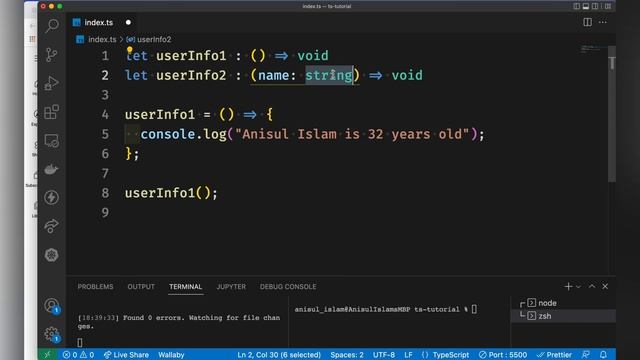Open errors and warnings count in status bar
Image resolution: width=640 pixels, height=360 pixels.
click(78, 355)
